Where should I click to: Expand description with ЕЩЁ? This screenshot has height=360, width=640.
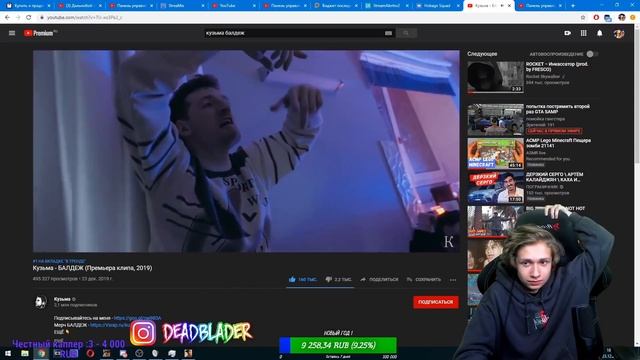tap(59, 332)
